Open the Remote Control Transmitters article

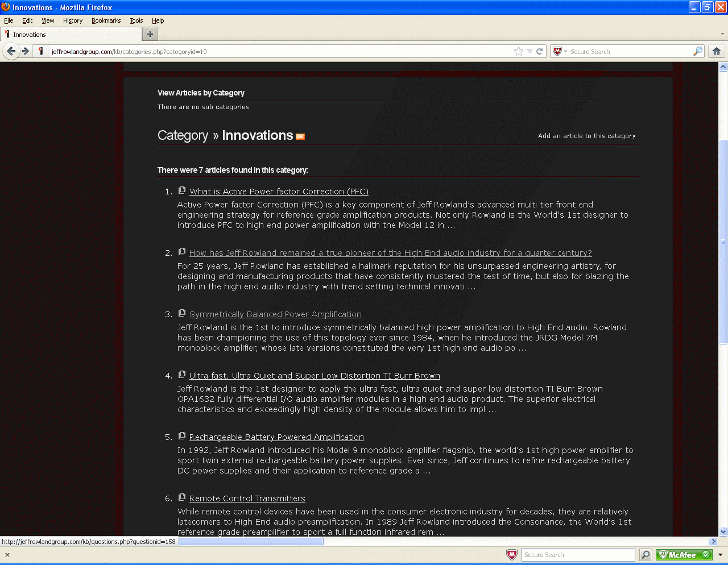point(247,498)
